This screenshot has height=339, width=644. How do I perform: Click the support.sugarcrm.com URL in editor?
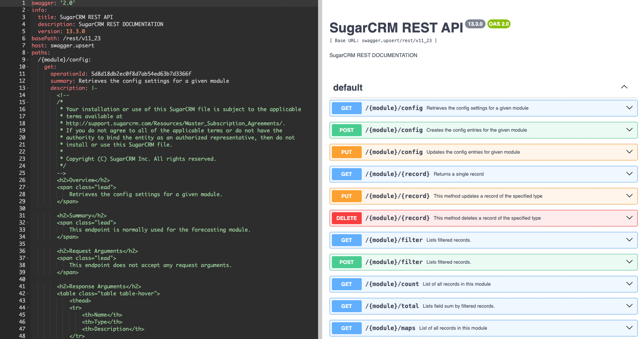(175, 123)
